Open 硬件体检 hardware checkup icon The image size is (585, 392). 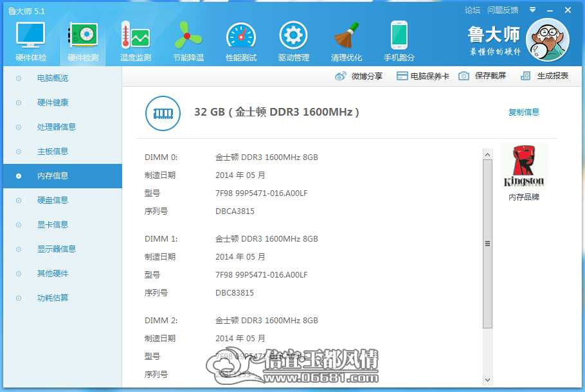point(31,35)
